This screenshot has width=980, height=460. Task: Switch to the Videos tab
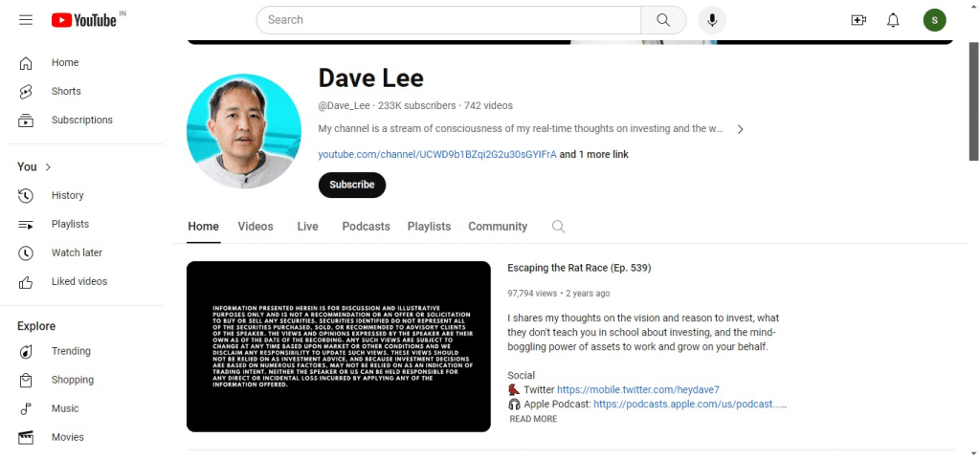click(255, 227)
